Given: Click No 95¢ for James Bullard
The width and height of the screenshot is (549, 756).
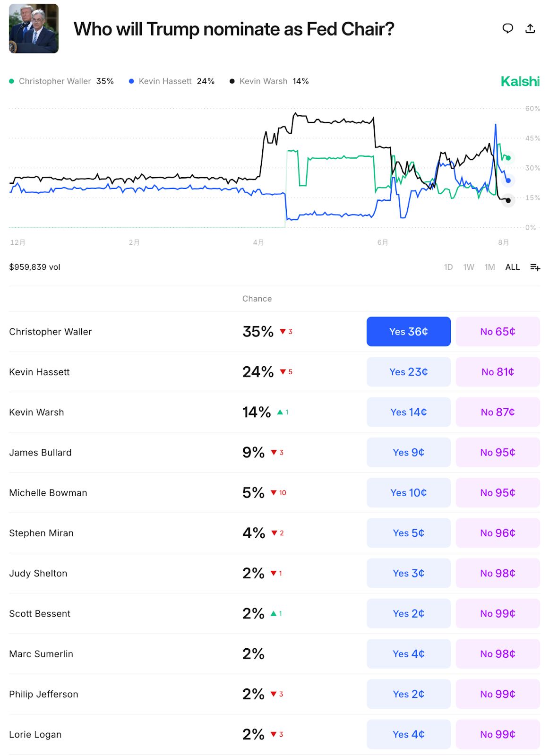Looking at the screenshot, I should (498, 452).
